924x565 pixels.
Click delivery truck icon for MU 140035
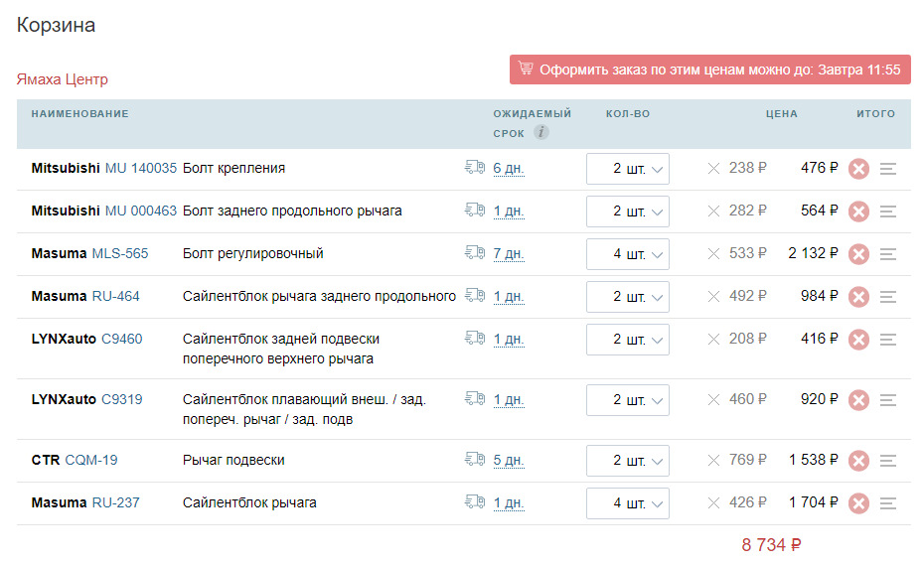[474, 168]
